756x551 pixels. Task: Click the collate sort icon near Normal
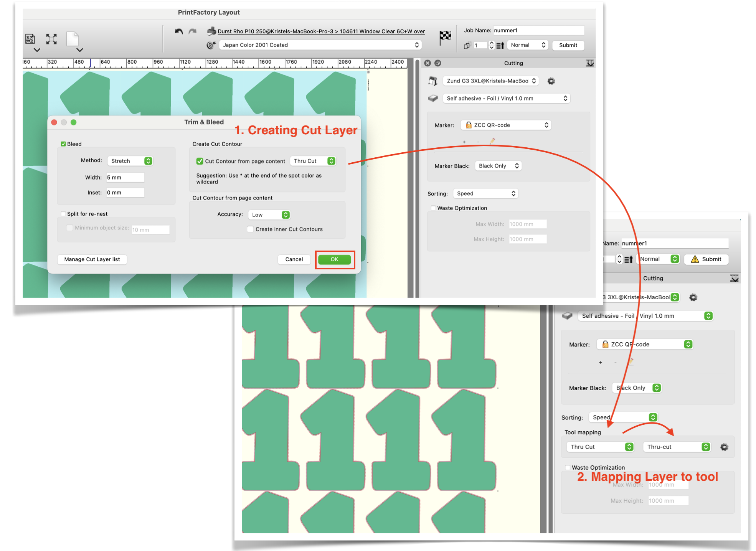click(500, 45)
